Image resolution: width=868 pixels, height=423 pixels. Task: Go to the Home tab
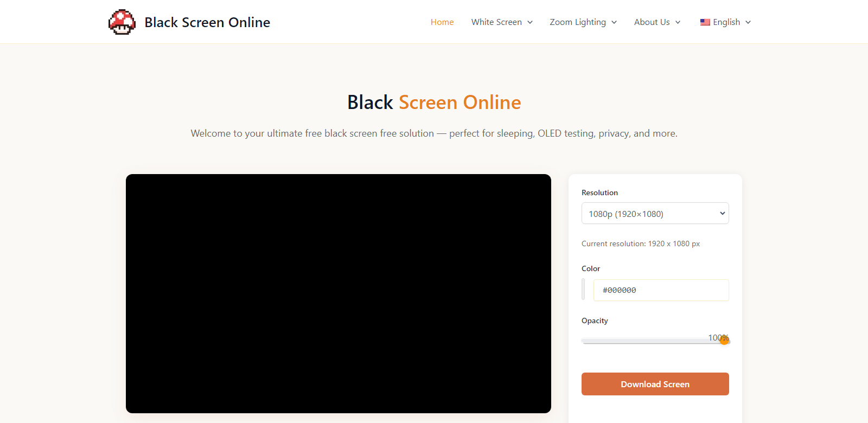[442, 22]
